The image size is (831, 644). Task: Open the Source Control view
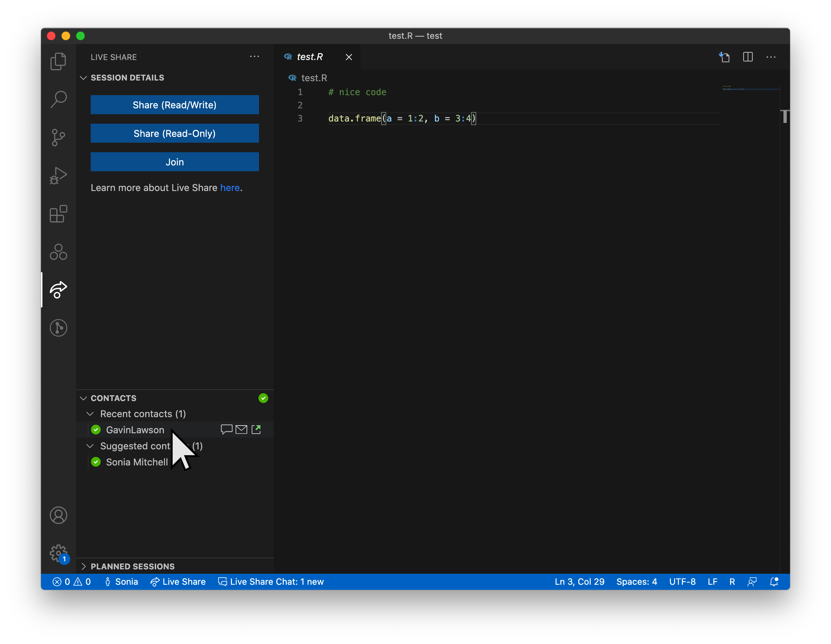58,138
